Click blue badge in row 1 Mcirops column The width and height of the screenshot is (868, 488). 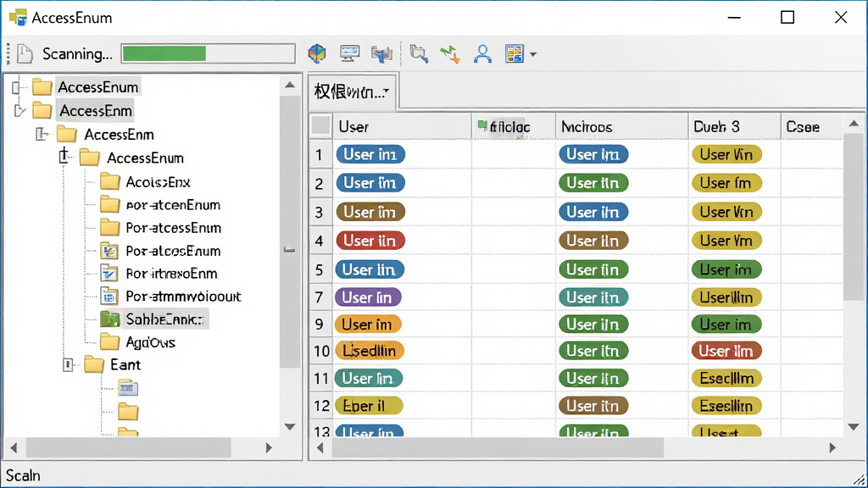(593, 154)
